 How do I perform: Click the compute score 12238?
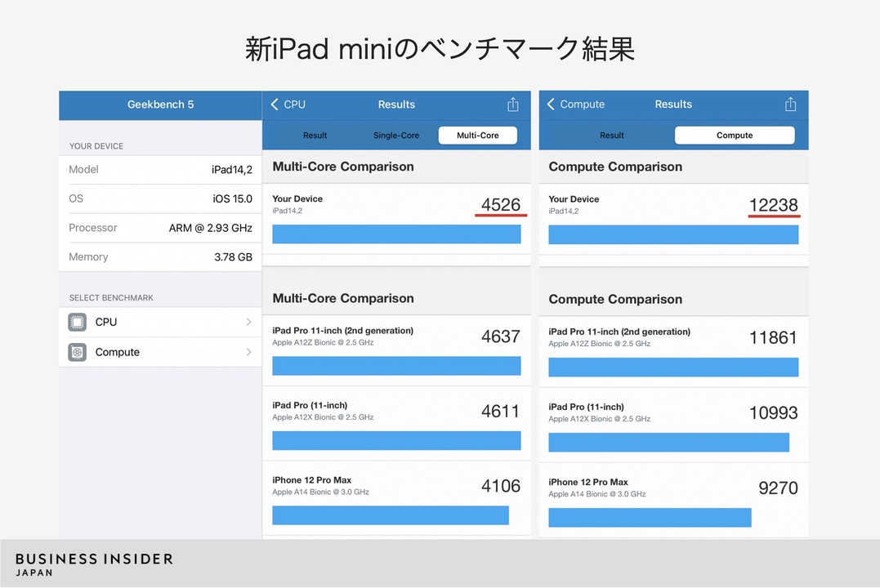point(773,205)
